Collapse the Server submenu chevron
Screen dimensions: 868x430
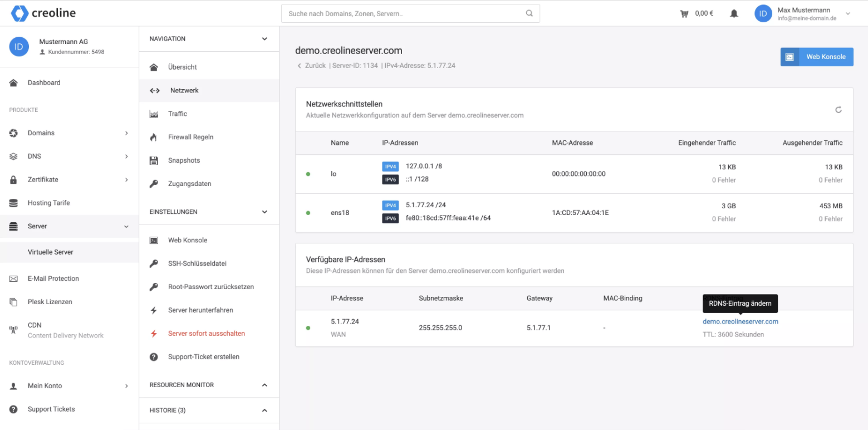(x=126, y=227)
